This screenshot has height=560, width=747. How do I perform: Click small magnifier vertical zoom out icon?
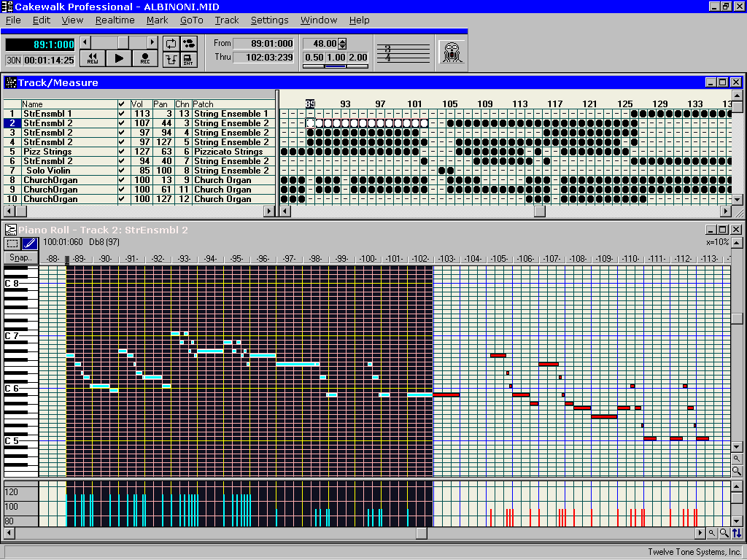pos(737,459)
